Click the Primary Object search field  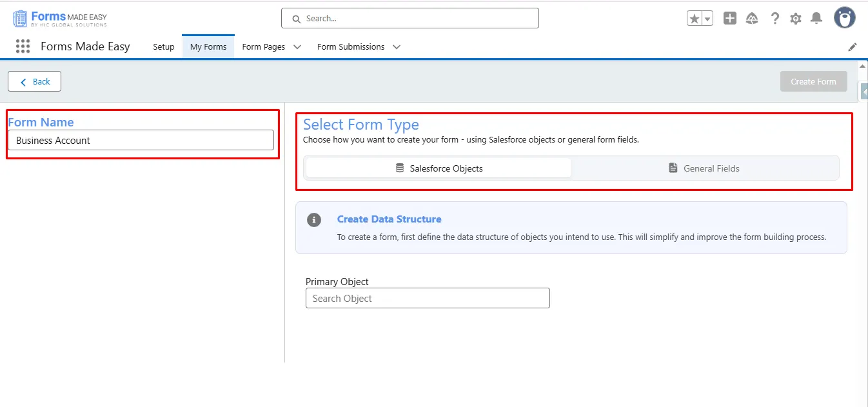click(428, 299)
